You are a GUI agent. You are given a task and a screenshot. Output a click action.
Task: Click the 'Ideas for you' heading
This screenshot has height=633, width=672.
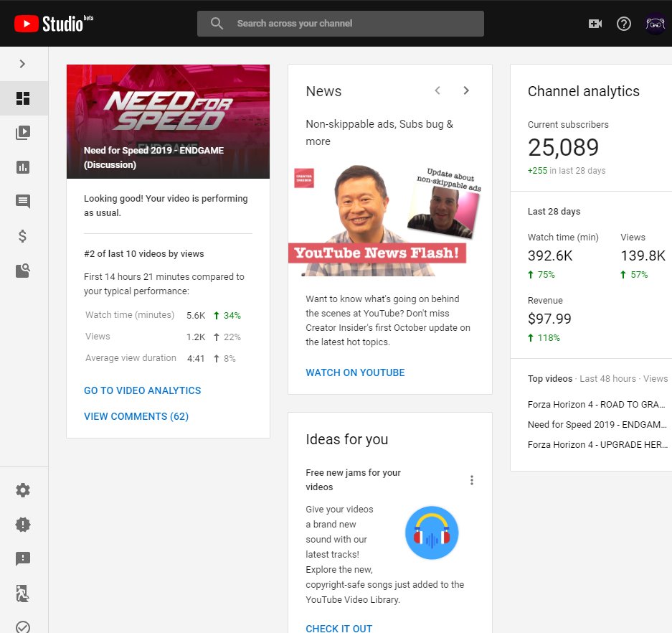[346, 439]
